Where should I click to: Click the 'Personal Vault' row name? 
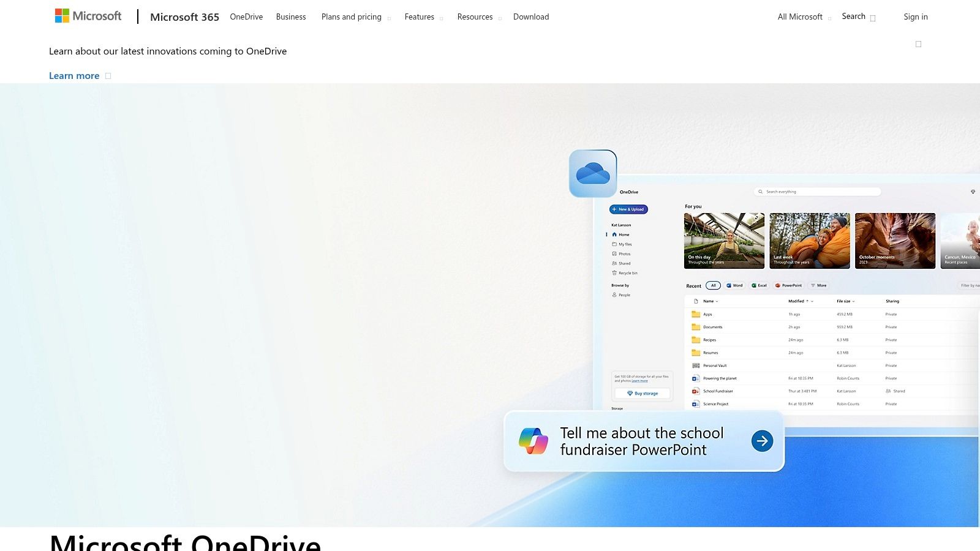point(715,365)
